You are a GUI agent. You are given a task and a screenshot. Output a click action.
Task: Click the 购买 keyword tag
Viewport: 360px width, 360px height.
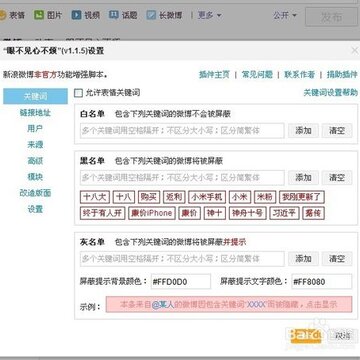click(149, 197)
